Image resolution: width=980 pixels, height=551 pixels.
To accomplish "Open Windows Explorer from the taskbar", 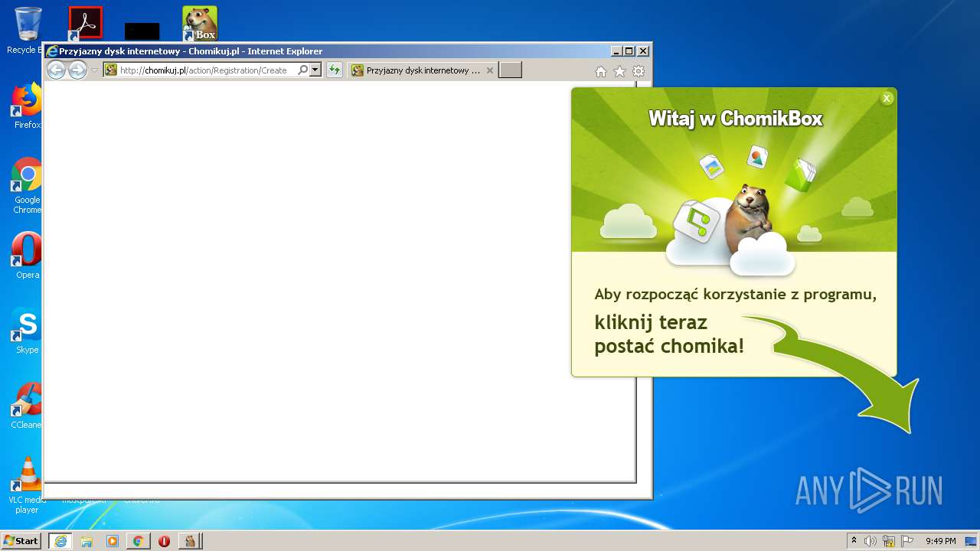I will tap(87, 541).
